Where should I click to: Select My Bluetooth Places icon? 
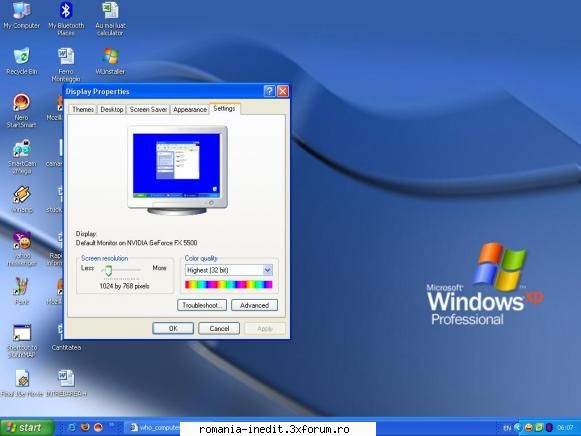(x=66, y=18)
